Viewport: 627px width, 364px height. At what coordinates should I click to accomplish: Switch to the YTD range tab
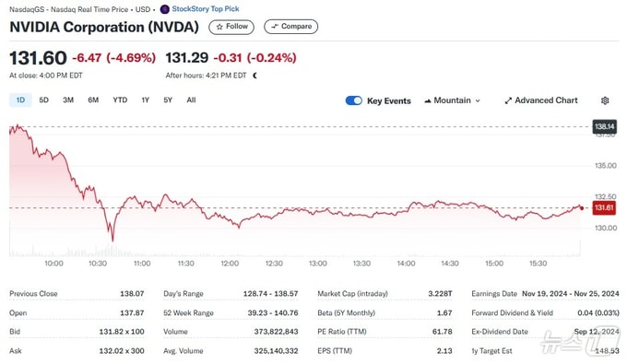(120, 100)
